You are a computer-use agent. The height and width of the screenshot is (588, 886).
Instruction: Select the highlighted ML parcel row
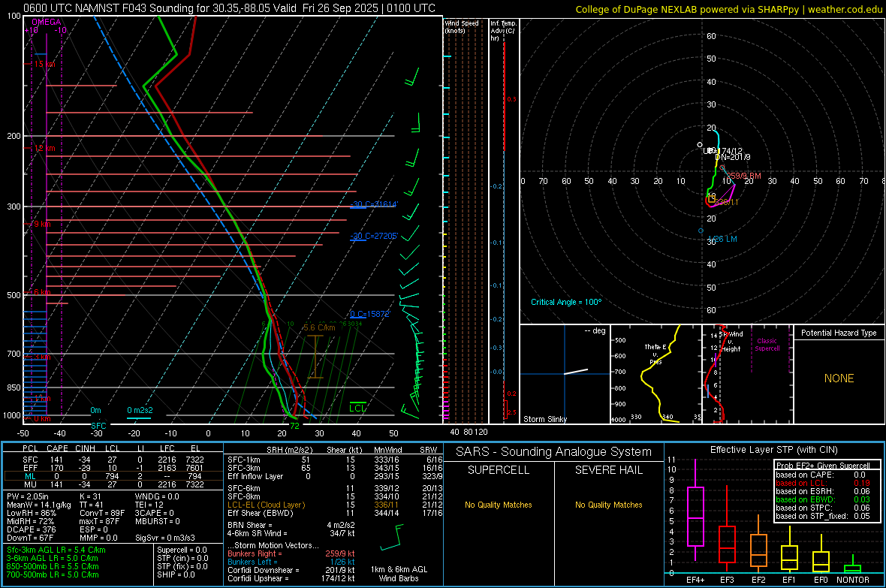point(113,476)
